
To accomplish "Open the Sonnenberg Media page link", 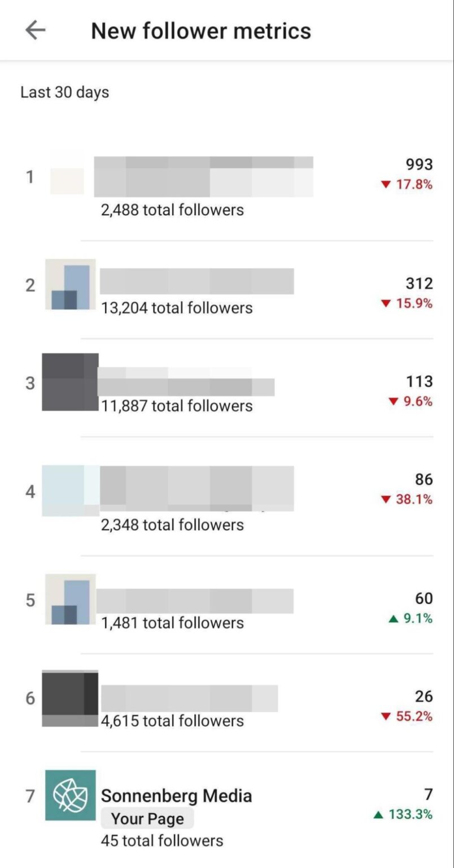I will pos(176,795).
